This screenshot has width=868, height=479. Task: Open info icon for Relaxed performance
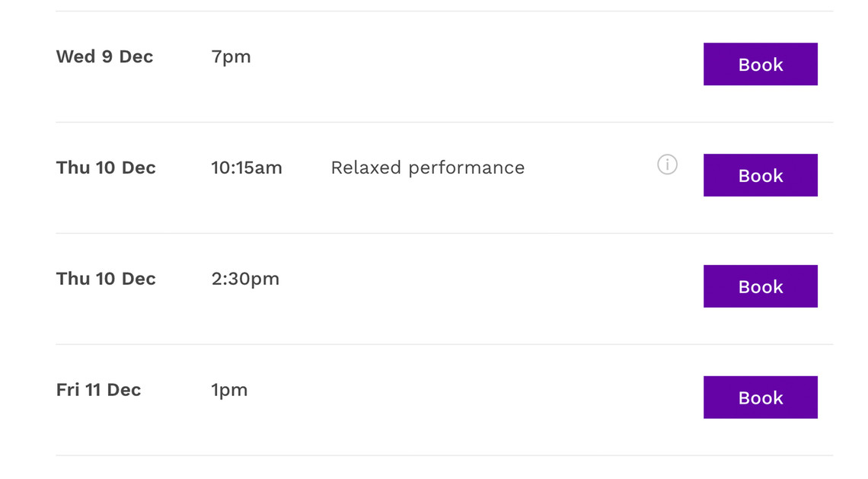667,164
